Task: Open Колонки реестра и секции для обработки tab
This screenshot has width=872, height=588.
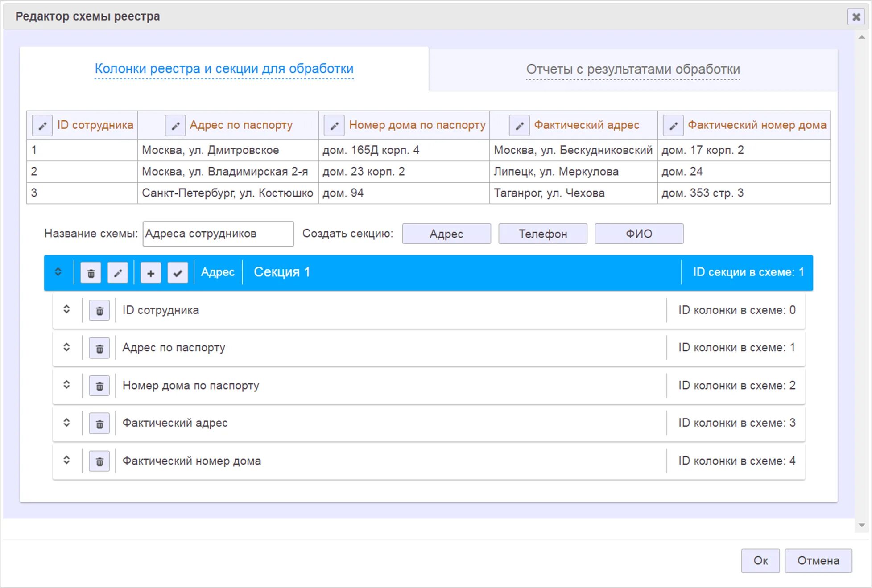Action: coord(224,69)
